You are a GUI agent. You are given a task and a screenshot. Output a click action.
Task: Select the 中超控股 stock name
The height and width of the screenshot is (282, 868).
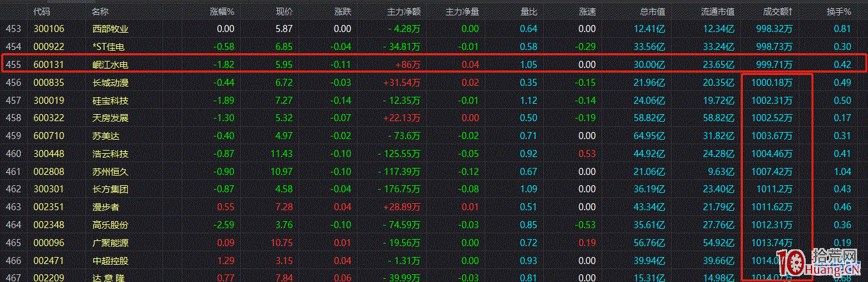(110, 261)
